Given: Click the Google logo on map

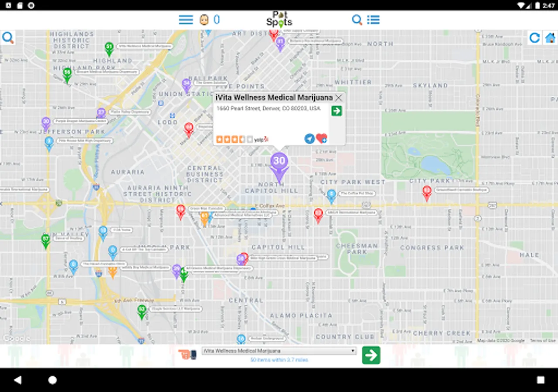Looking at the screenshot, I should (x=17, y=338).
